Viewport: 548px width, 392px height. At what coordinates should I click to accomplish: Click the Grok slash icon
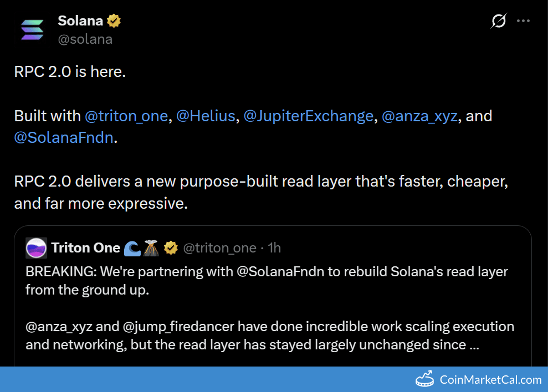click(499, 21)
